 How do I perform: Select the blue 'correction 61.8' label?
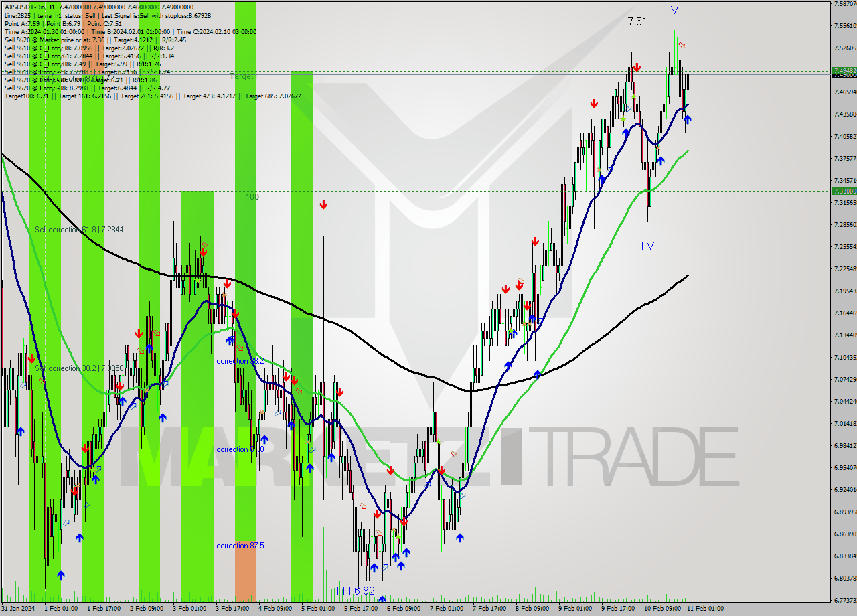tap(240, 449)
